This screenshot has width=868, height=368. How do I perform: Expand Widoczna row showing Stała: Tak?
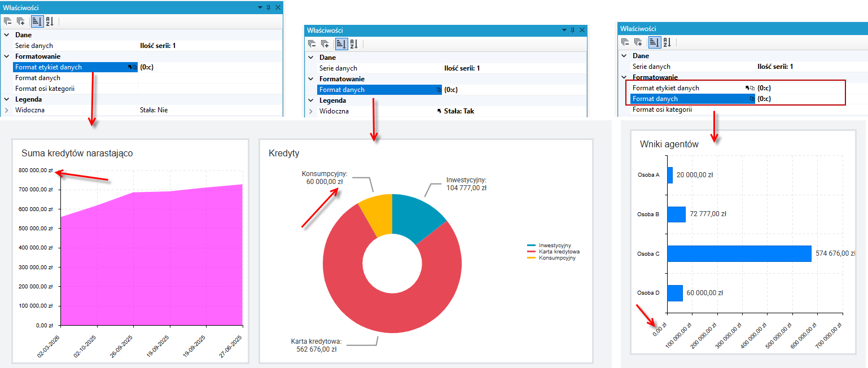coord(311,111)
